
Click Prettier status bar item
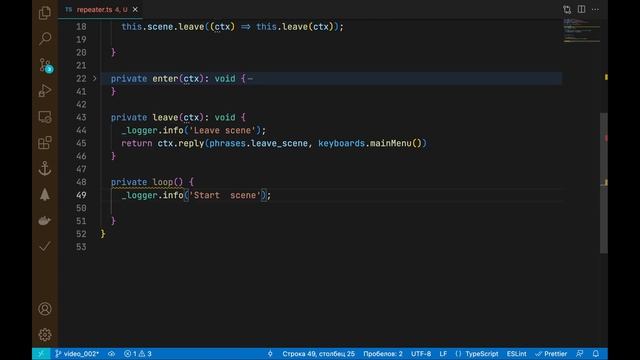tap(551, 354)
